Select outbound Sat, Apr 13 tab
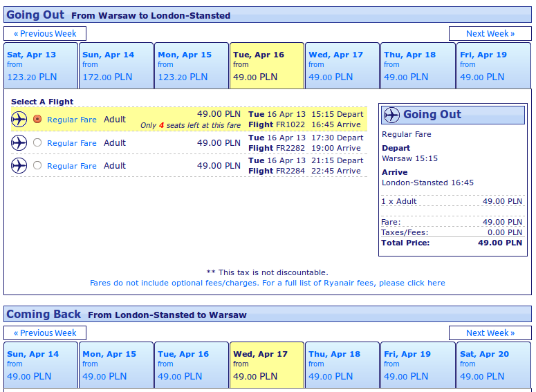The height and width of the screenshot is (392, 536). 41,66
